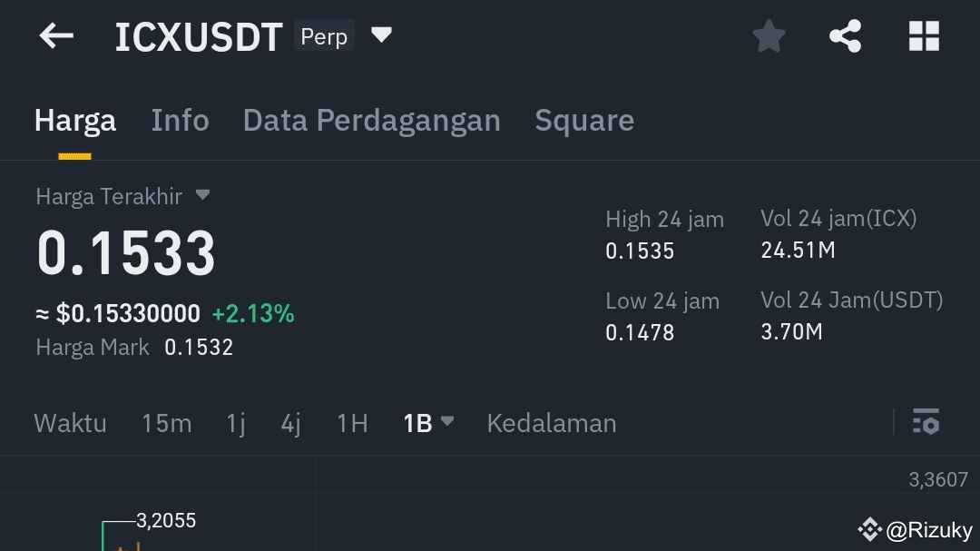The width and height of the screenshot is (980, 551).
Task: Open chart settings icon
Action: click(926, 422)
